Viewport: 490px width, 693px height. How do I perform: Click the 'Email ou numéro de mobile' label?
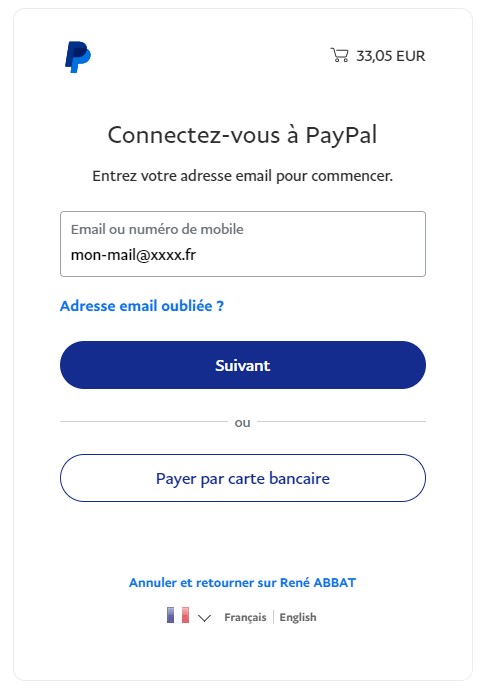point(157,229)
